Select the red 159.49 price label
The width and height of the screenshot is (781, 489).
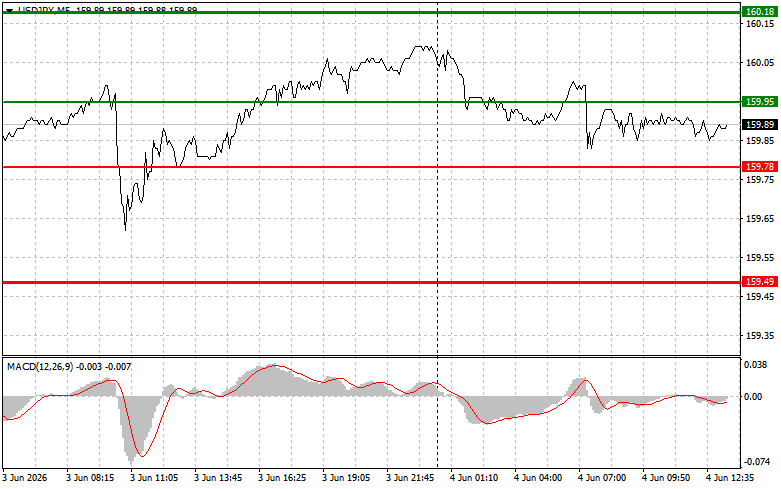(x=760, y=282)
